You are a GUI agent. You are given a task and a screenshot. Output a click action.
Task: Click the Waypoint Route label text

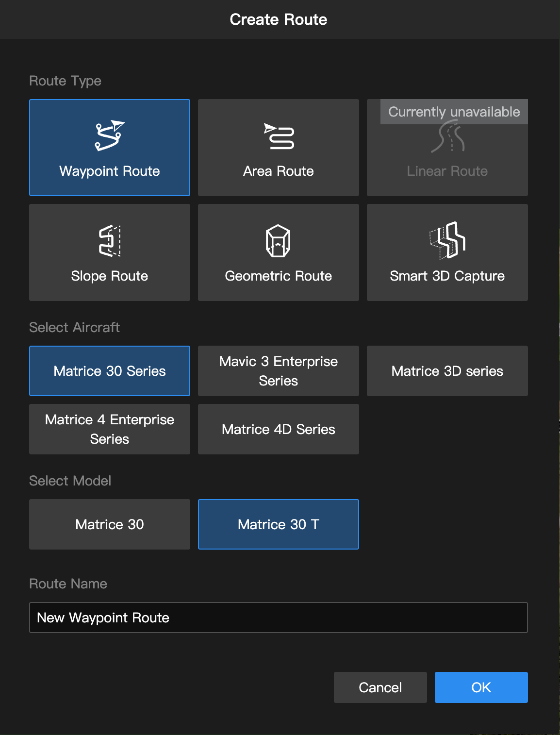110,171
